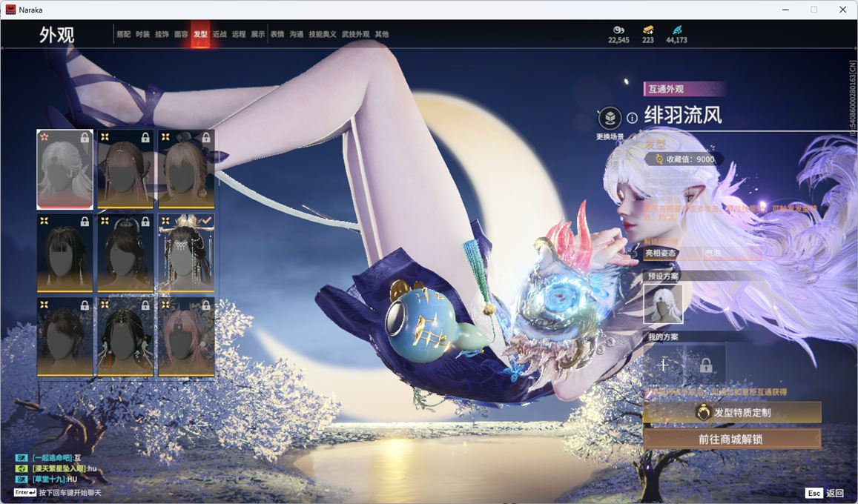
Task: Select the blonde hairstyle with dark bow thumbnail
Action: click(186, 170)
